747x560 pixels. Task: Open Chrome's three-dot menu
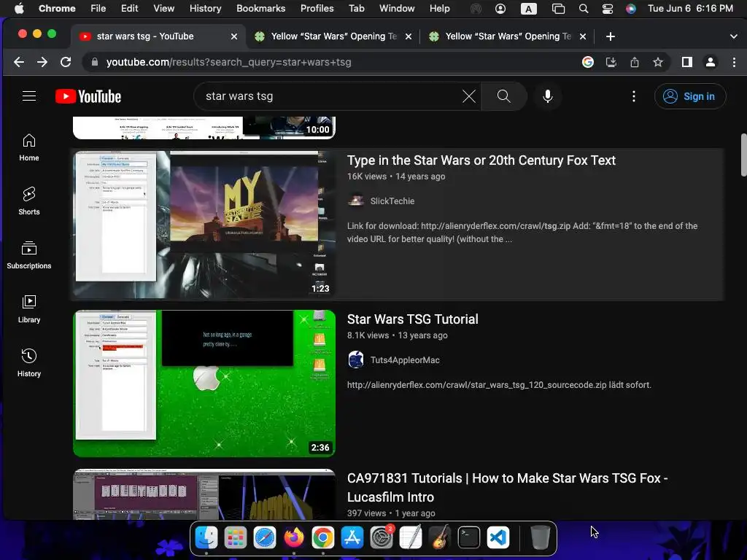(x=734, y=62)
